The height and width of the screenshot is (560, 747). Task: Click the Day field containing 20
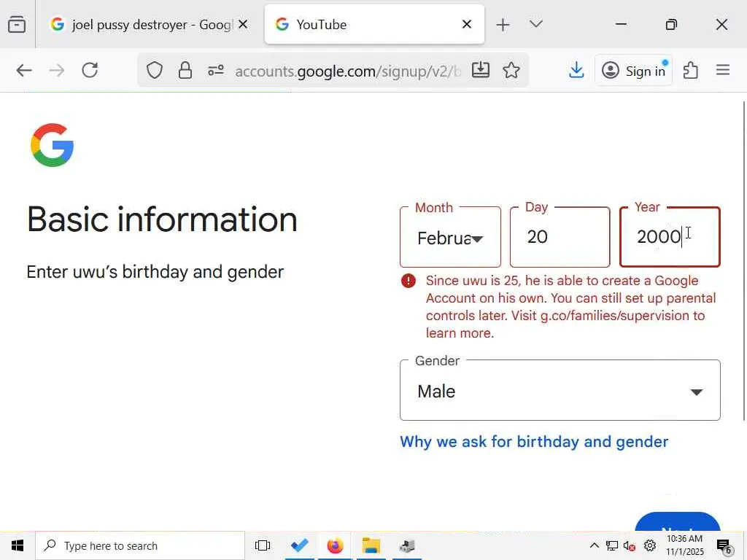click(560, 237)
